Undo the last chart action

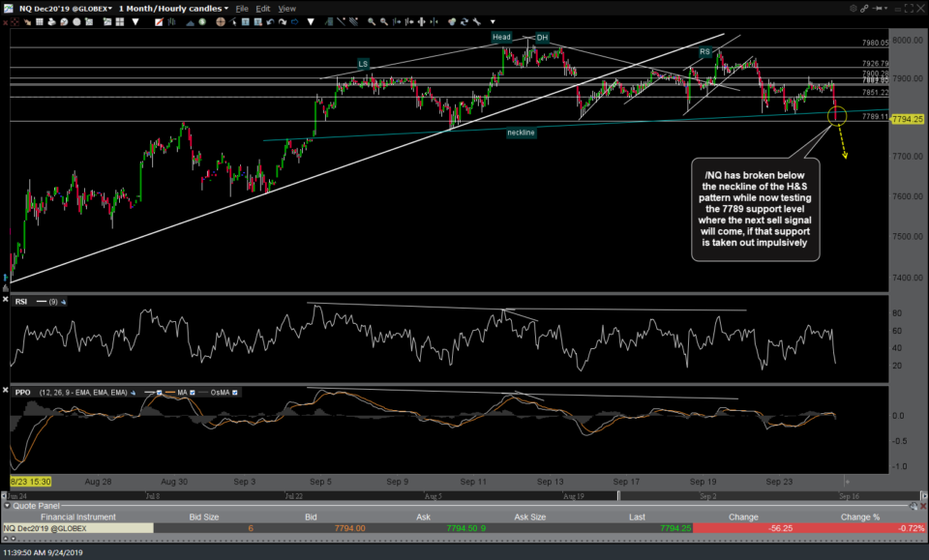270,22
